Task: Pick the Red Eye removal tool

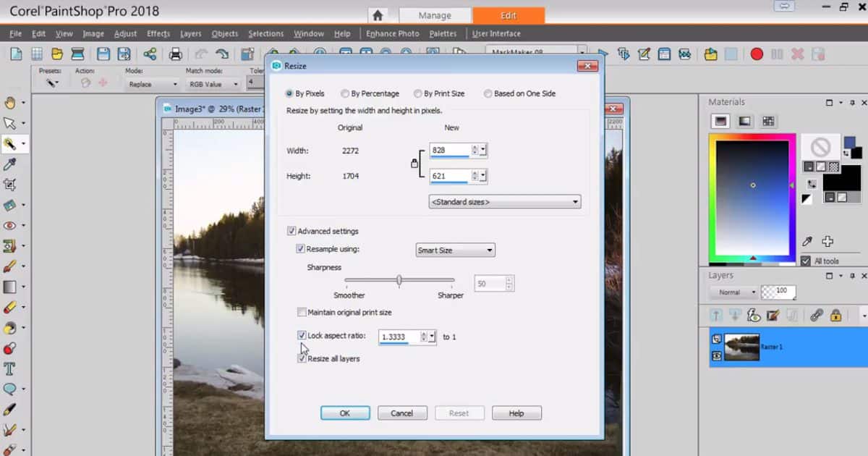Action: pos(11,225)
